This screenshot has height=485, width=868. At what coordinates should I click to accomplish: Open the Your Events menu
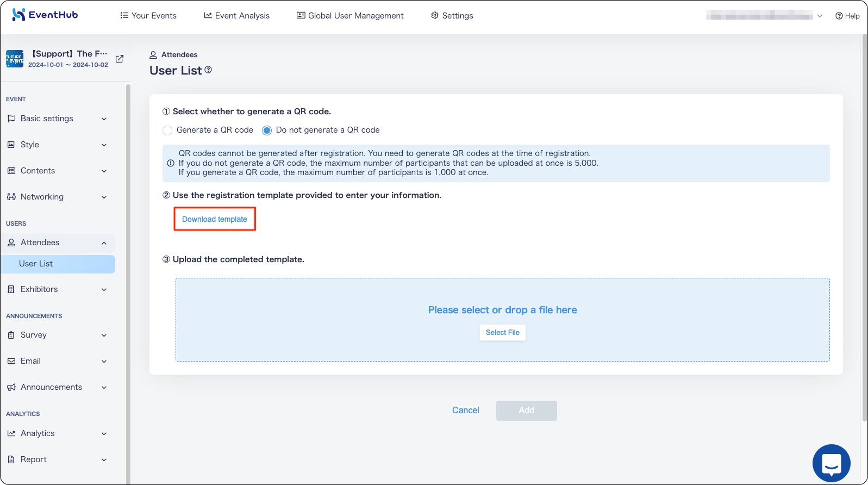point(148,16)
